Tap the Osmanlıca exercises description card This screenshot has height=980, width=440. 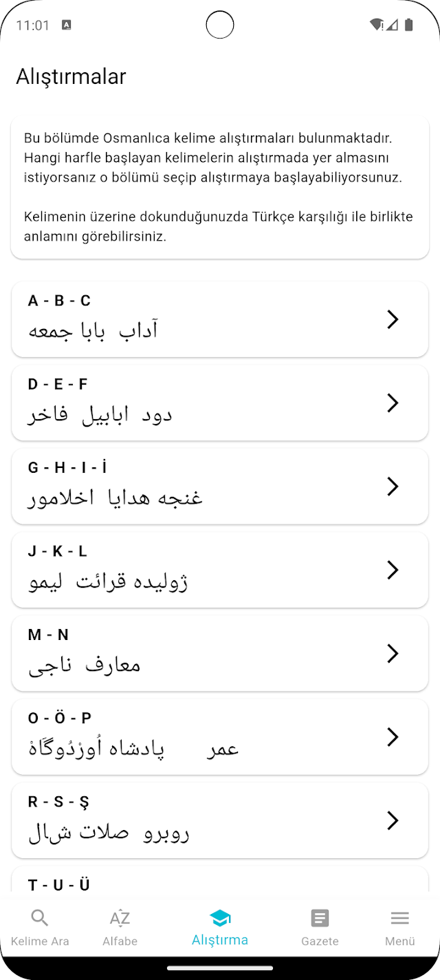tap(220, 187)
